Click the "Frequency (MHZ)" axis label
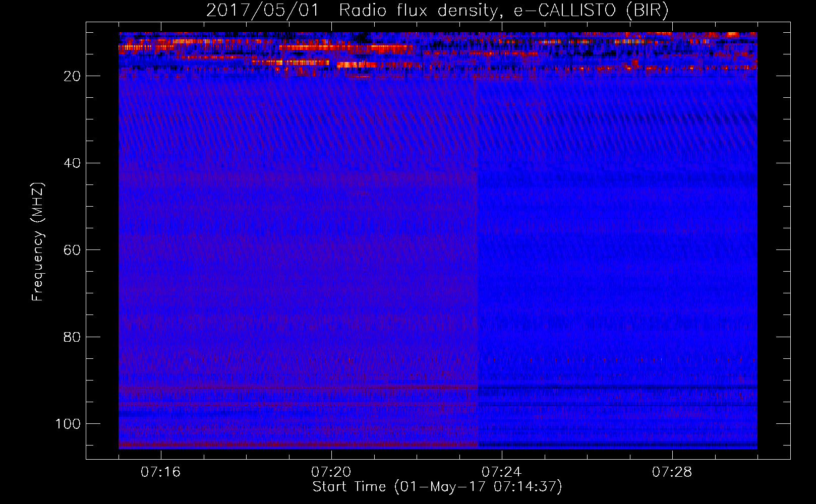This screenshot has height=504, width=816. (38, 242)
